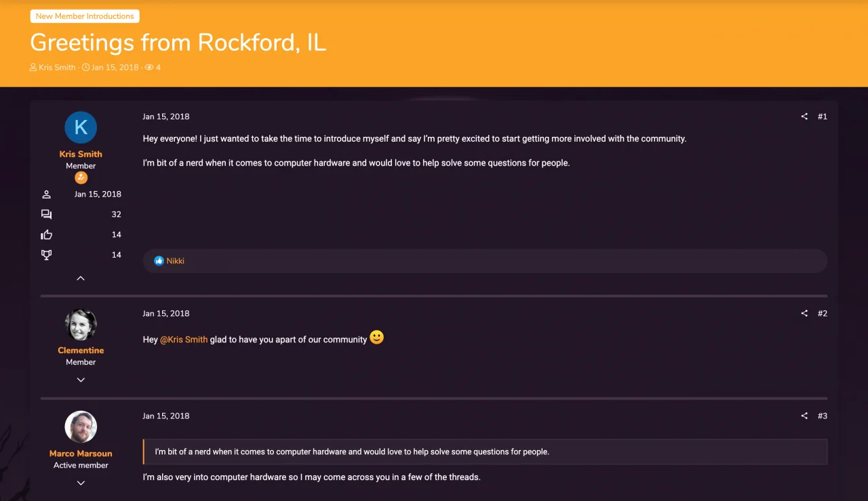
Task: Expand Marco Marsoun's user details chevron
Action: (x=81, y=483)
